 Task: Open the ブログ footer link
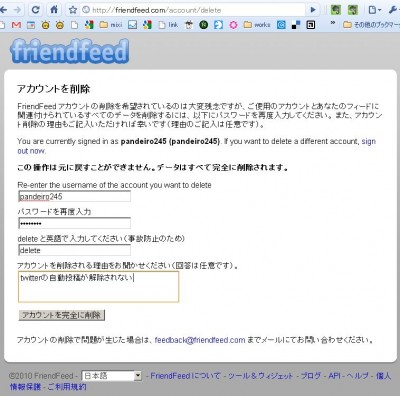(x=311, y=376)
